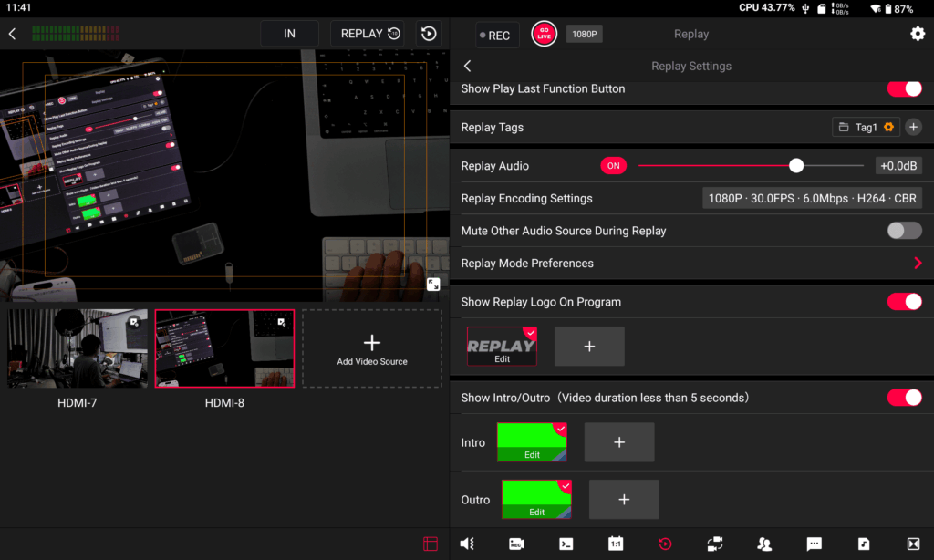Open the audio mixer speaker icon
The width and height of the screenshot is (934, 560).
pyautogui.click(x=467, y=544)
